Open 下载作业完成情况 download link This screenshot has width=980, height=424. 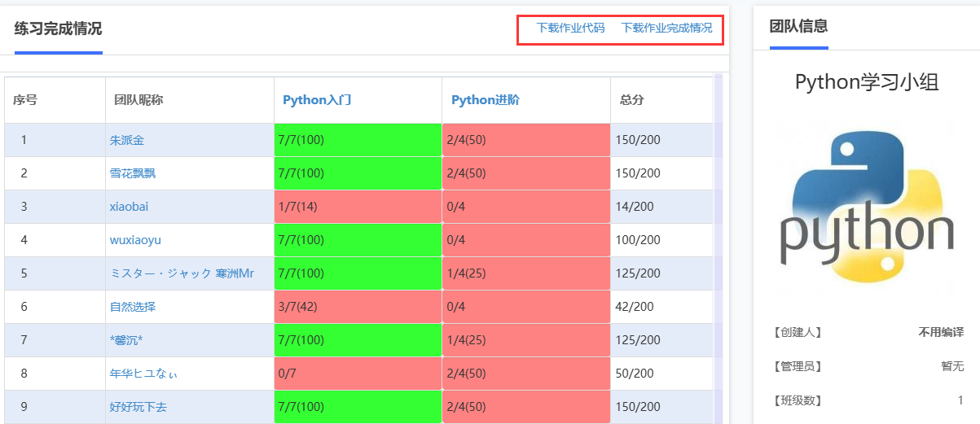pyautogui.click(x=666, y=28)
